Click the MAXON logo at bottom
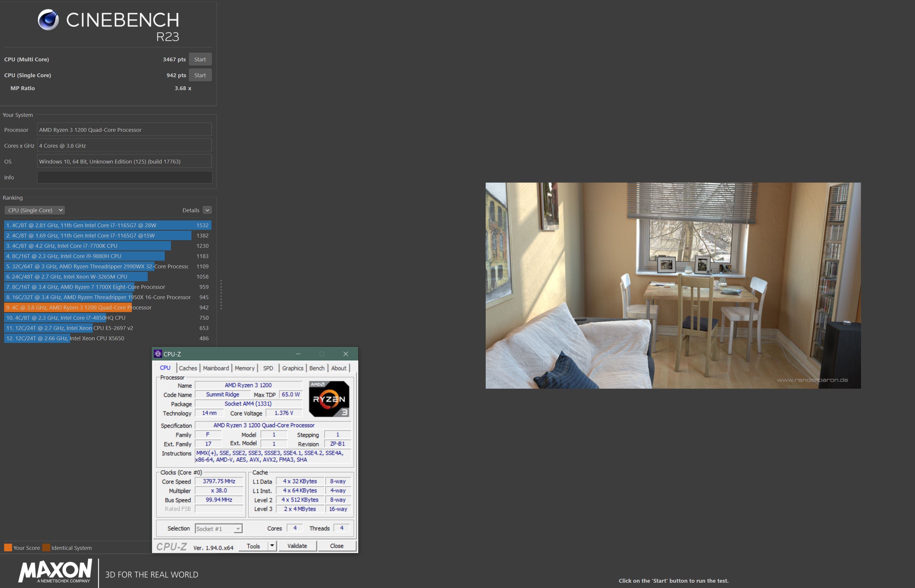915x588 pixels. point(55,571)
